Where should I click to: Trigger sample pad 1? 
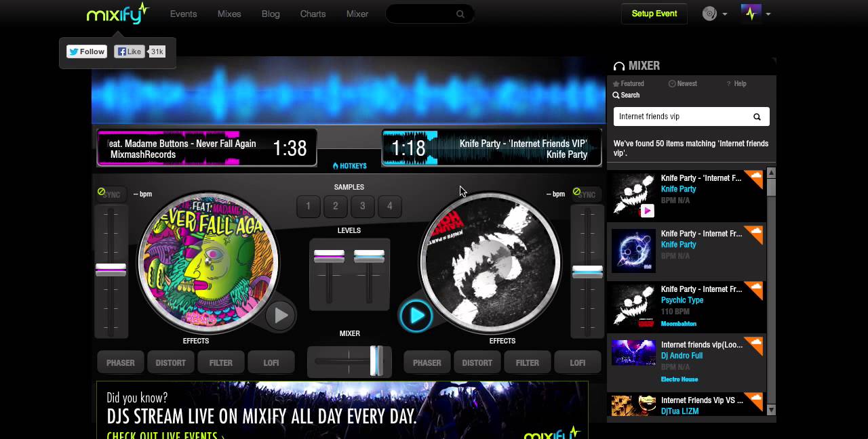tap(308, 206)
